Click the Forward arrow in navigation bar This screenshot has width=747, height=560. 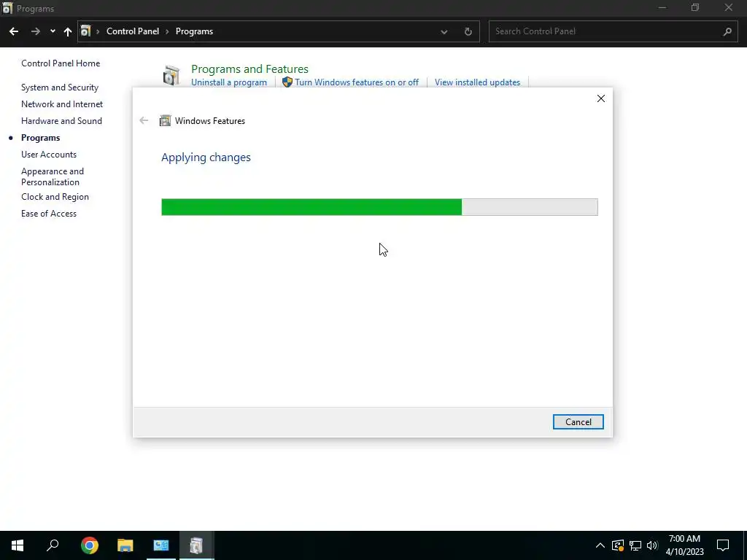[x=35, y=31]
